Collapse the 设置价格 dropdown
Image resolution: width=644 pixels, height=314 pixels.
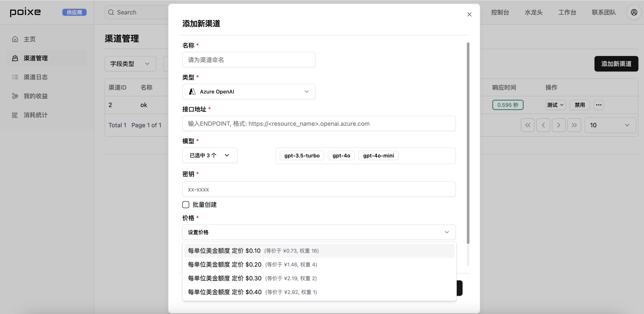[x=319, y=232]
